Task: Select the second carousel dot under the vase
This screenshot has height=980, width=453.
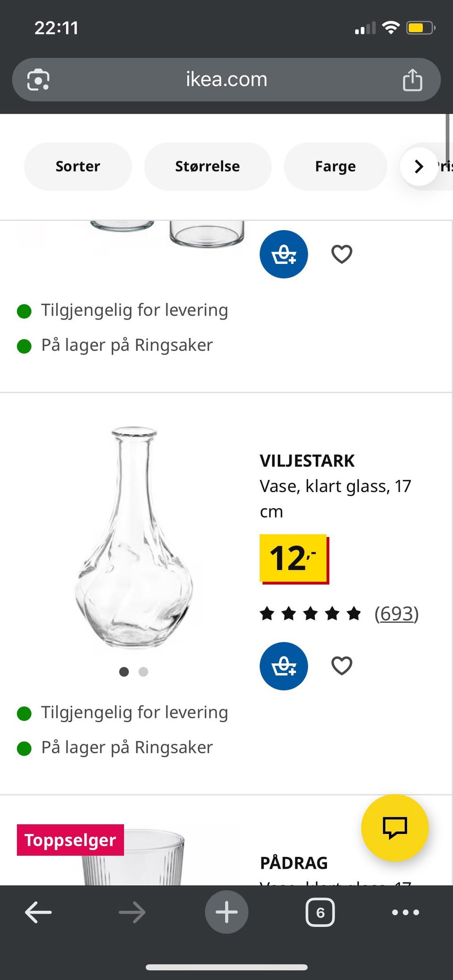Action: point(143,672)
